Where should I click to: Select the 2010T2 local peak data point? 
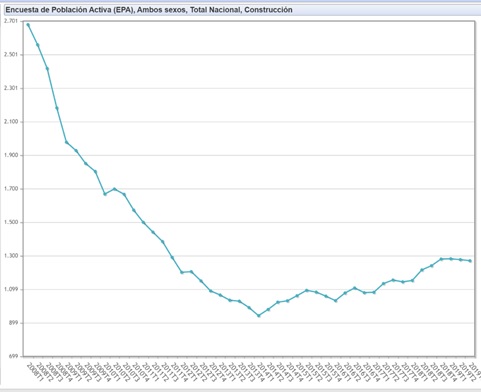(x=115, y=189)
